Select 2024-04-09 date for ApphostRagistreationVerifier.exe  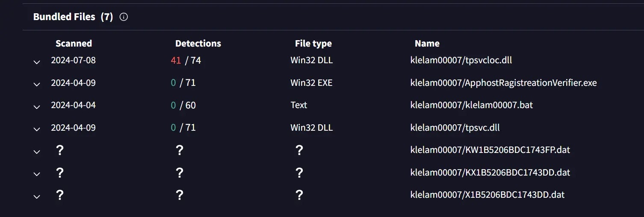(73, 83)
